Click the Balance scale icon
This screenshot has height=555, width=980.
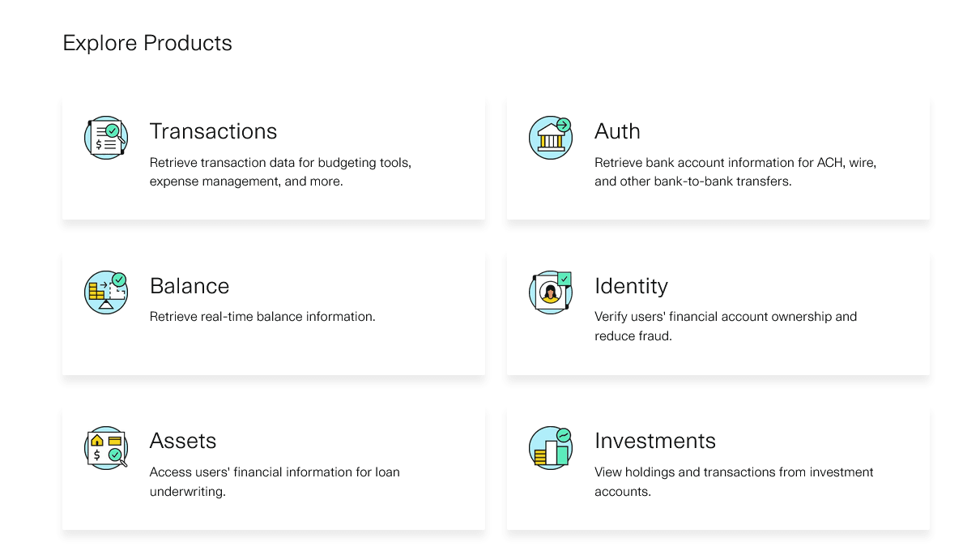[x=106, y=292]
